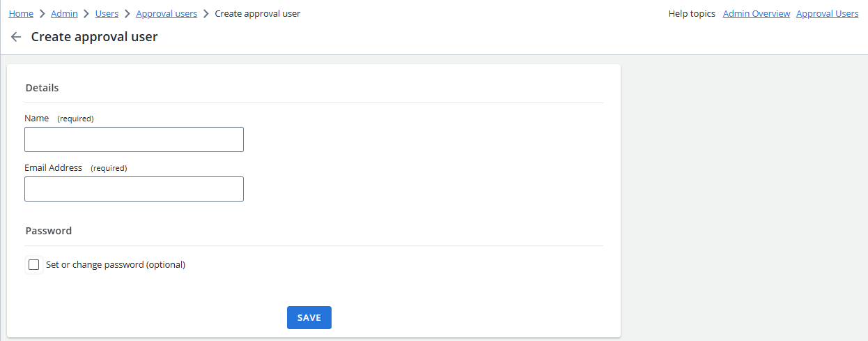Image resolution: width=868 pixels, height=341 pixels.
Task: Click the 'Help topics' label
Action: 692,13
